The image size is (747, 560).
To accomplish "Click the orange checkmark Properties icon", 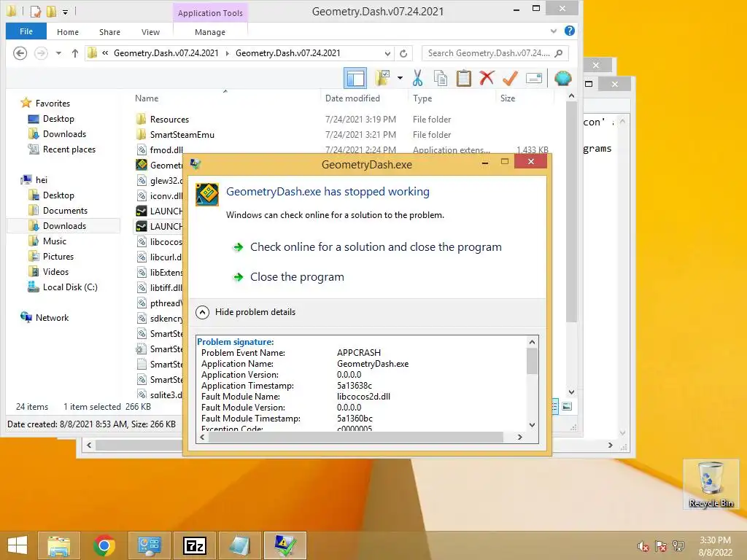I will coord(510,78).
